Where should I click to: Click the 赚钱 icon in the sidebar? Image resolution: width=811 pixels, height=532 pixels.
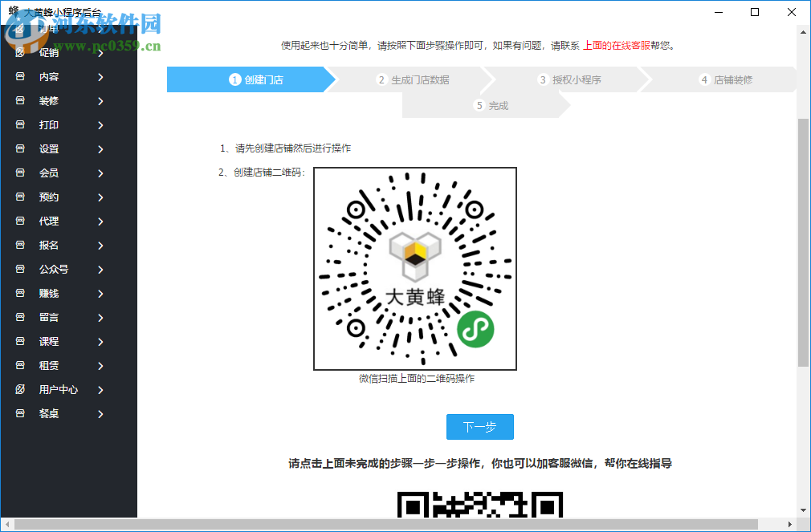(22, 293)
